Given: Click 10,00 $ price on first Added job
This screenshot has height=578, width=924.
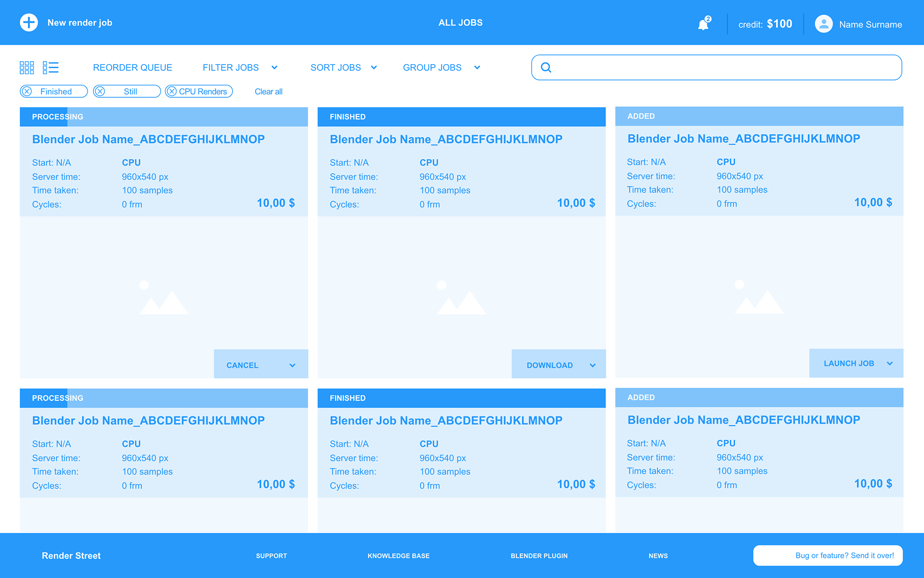Looking at the screenshot, I should click(873, 202).
